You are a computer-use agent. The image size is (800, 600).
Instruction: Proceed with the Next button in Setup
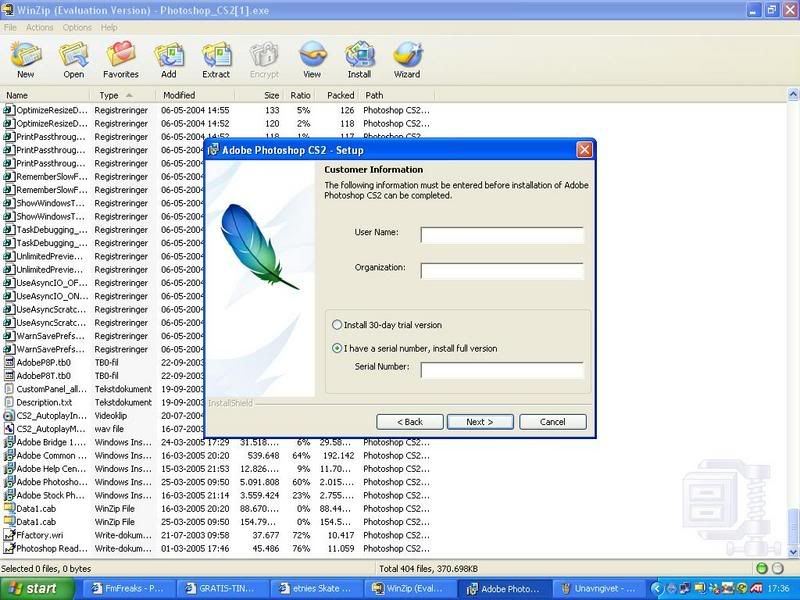coord(480,422)
